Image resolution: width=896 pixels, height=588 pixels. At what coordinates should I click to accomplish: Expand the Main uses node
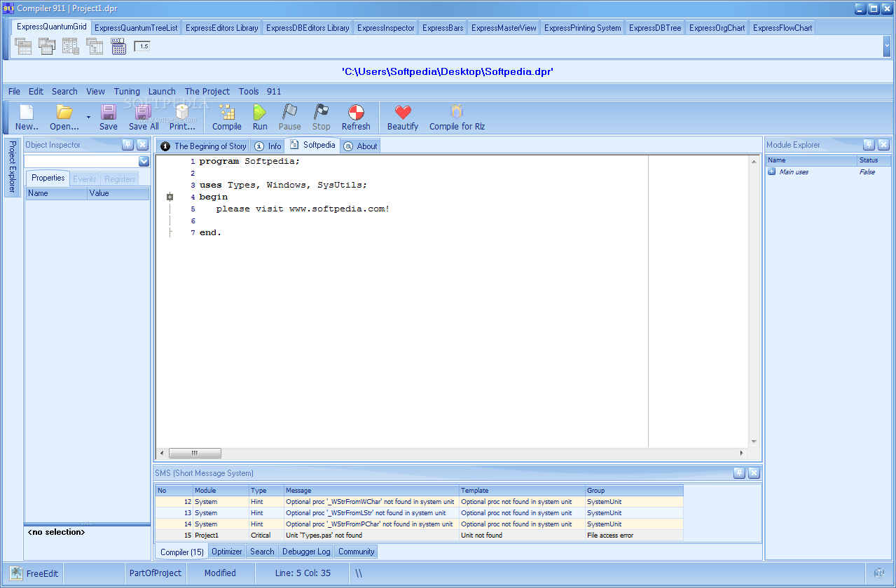point(771,171)
